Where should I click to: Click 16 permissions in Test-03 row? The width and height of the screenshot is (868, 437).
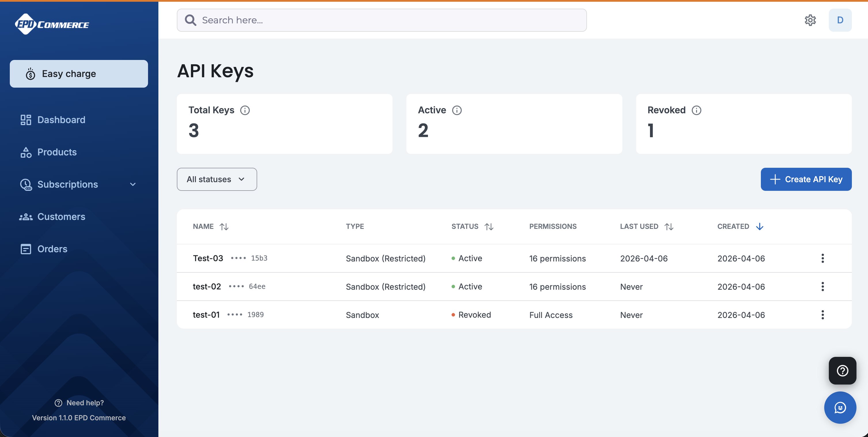click(557, 258)
